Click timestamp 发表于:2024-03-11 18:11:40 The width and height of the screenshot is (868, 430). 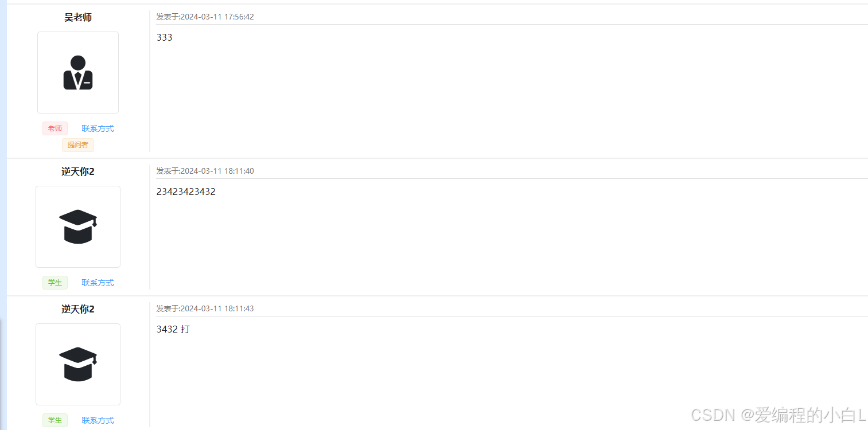[x=205, y=171]
